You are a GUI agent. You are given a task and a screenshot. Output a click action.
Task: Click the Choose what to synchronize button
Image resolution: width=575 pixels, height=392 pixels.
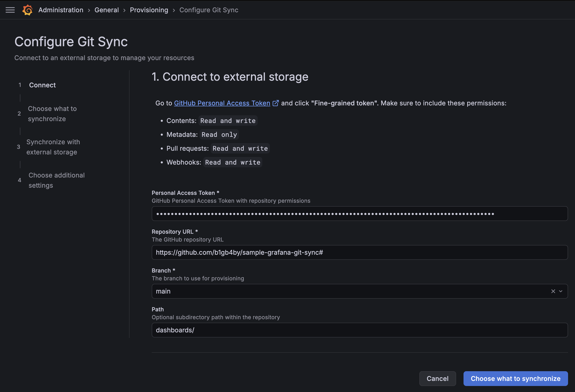[x=515, y=378]
